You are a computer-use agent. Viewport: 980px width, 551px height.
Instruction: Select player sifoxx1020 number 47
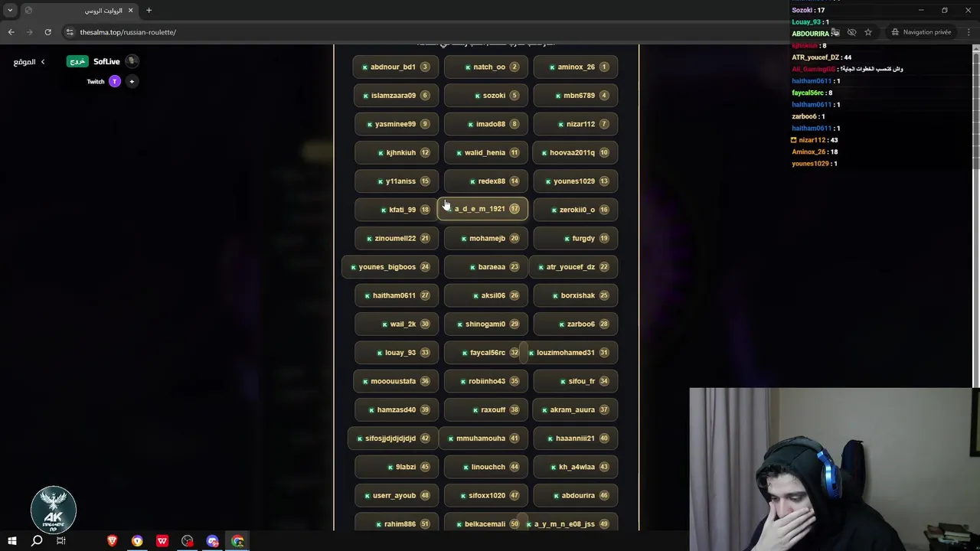pos(485,495)
